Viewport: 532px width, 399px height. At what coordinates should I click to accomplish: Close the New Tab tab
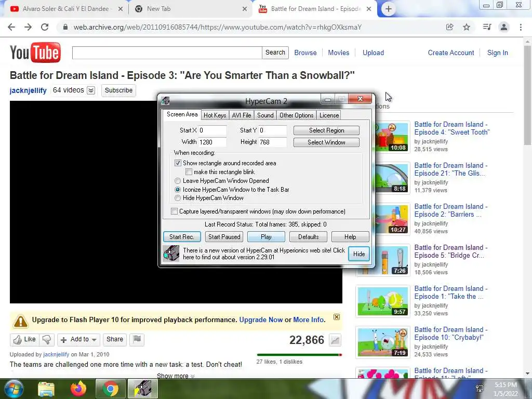[x=245, y=9]
